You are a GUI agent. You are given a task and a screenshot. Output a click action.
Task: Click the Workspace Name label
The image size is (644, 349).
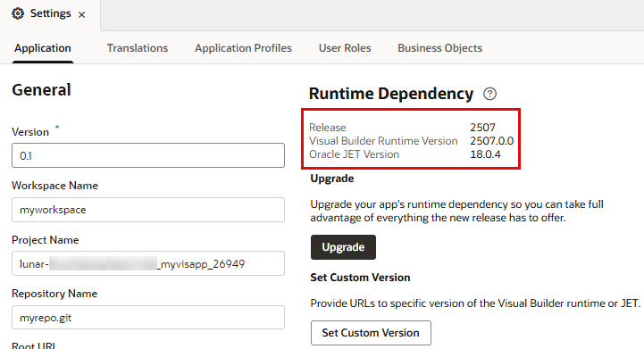pyautogui.click(x=54, y=186)
